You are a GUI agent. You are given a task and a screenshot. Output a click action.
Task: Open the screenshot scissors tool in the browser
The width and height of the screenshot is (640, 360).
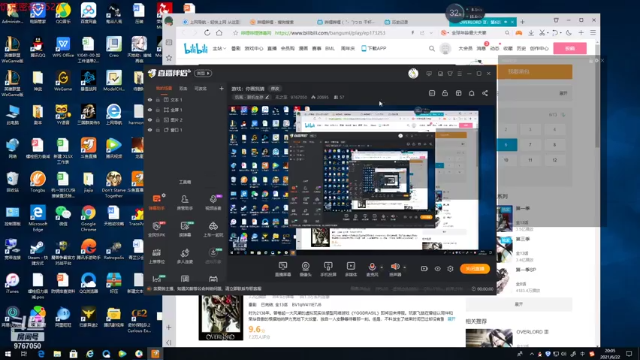click(542, 33)
